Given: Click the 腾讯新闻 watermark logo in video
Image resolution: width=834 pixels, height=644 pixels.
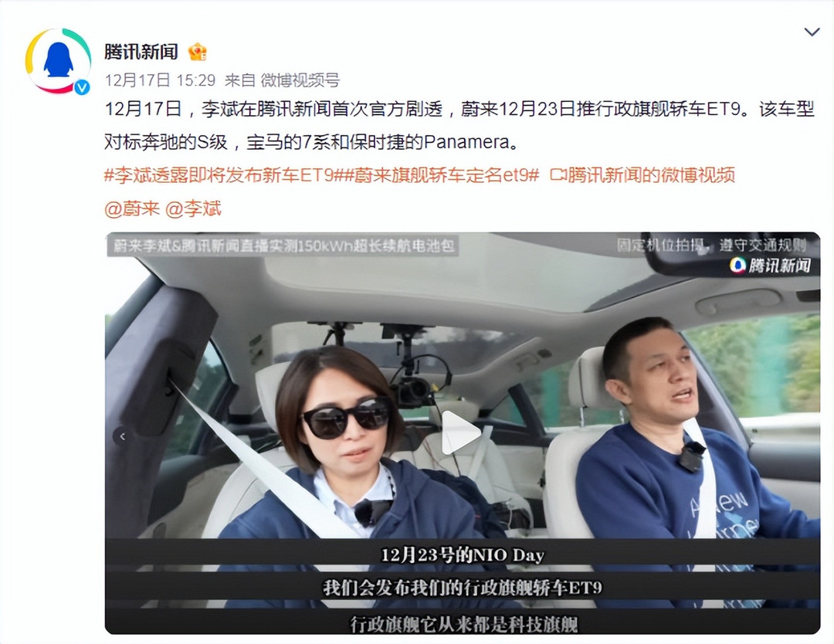Looking at the screenshot, I should (771, 265).
